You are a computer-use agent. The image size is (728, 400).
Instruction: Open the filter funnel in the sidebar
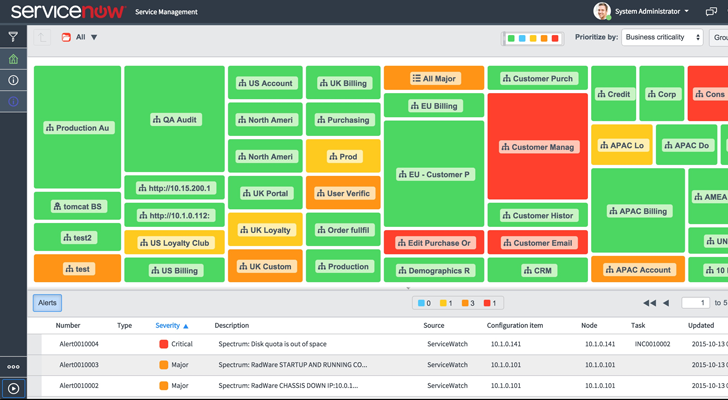(x=13, y=37)
